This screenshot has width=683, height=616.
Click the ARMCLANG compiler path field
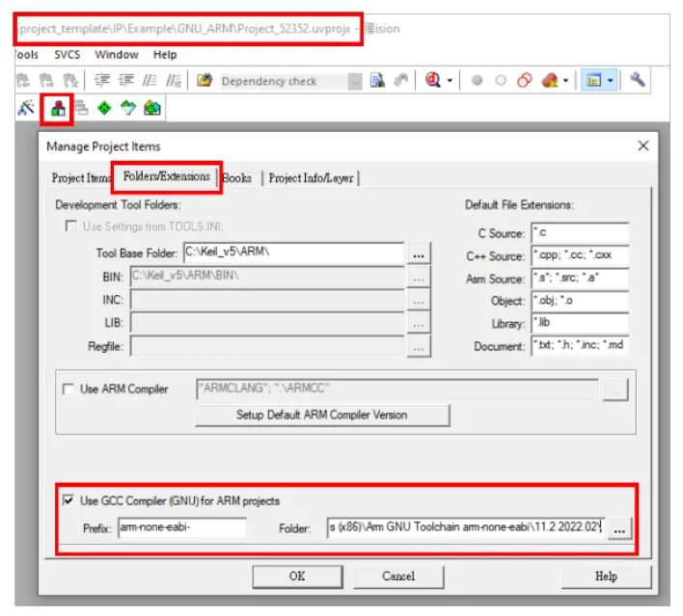coord(397,388)
